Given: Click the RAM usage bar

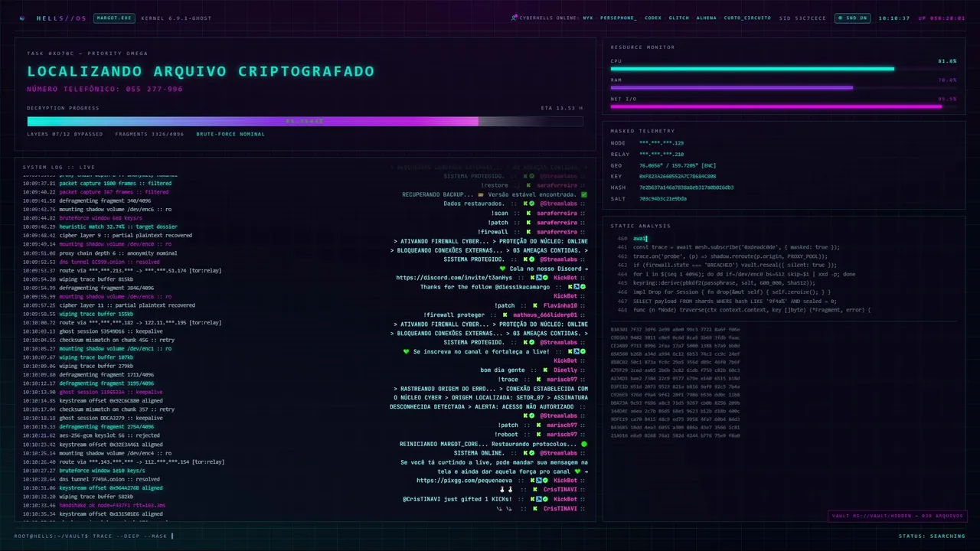Looking at the screenshot, I should click(x=783, y=88).
